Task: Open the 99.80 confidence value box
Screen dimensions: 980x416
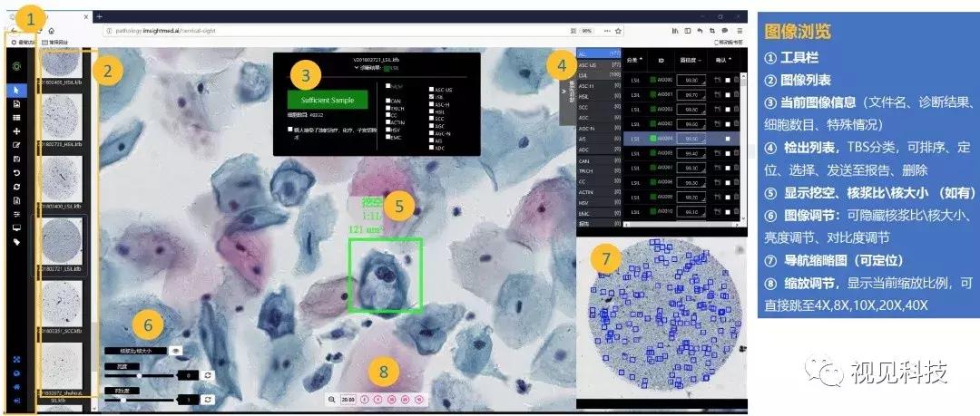Action: pyautogui.click(x=691, y=80)
